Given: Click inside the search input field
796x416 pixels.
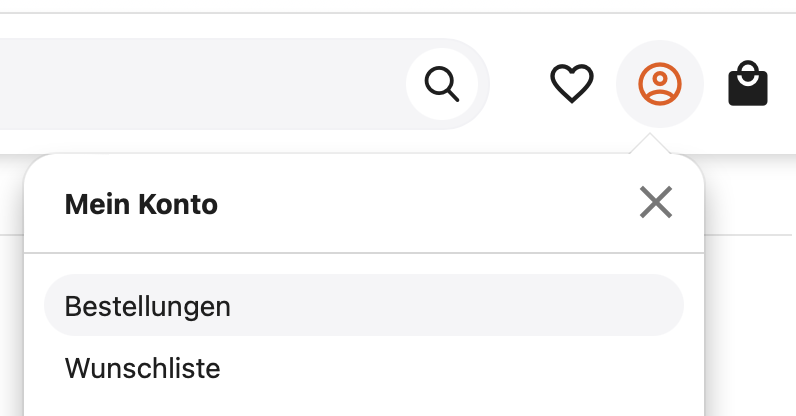Looking at the screenshot, I should pyautogui.click(x=203, y=84).
